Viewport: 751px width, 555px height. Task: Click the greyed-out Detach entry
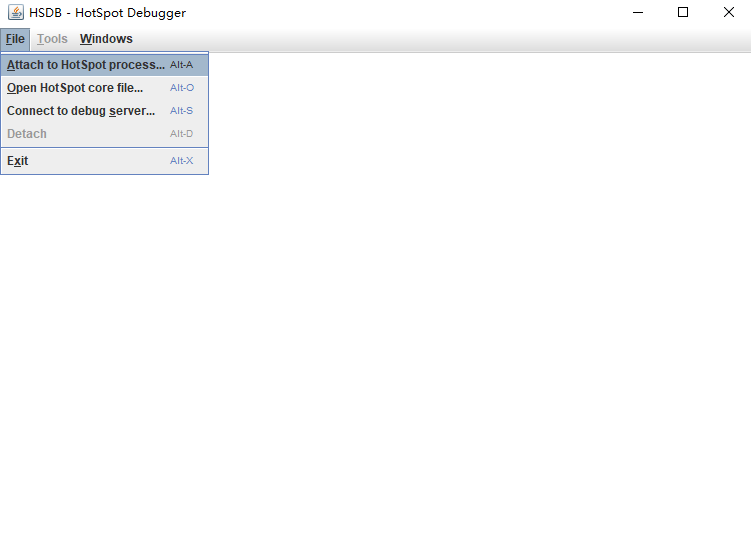104,134
